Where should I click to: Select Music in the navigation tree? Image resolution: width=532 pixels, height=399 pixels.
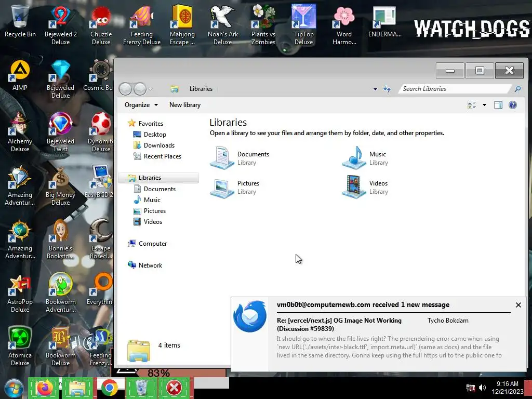tap(152, 200)
